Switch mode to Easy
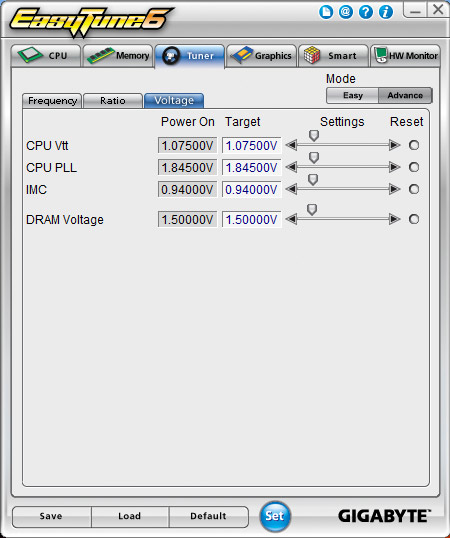The width and height of the screenshot is (450, 538). coord(353,95)
